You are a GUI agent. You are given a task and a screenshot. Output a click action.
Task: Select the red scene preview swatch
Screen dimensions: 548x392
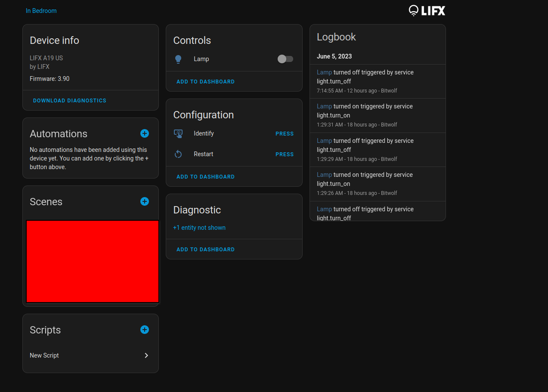point(93,261)
